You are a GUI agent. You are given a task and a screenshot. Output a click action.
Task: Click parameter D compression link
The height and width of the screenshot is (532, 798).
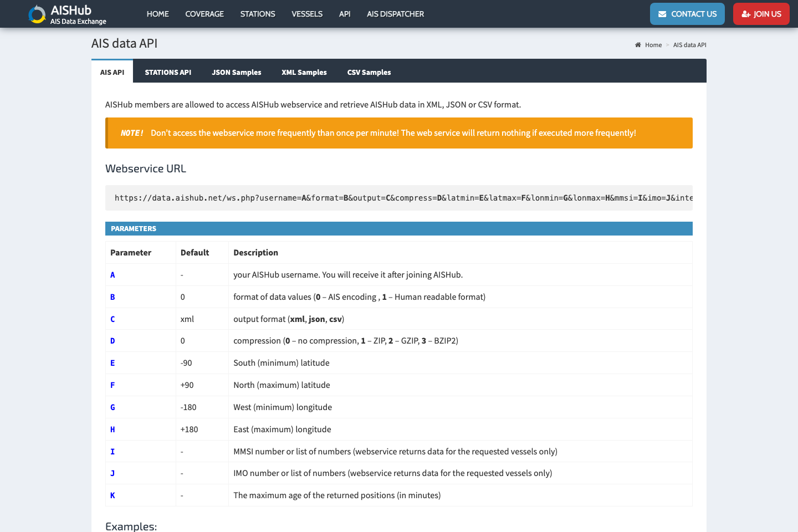112,340
